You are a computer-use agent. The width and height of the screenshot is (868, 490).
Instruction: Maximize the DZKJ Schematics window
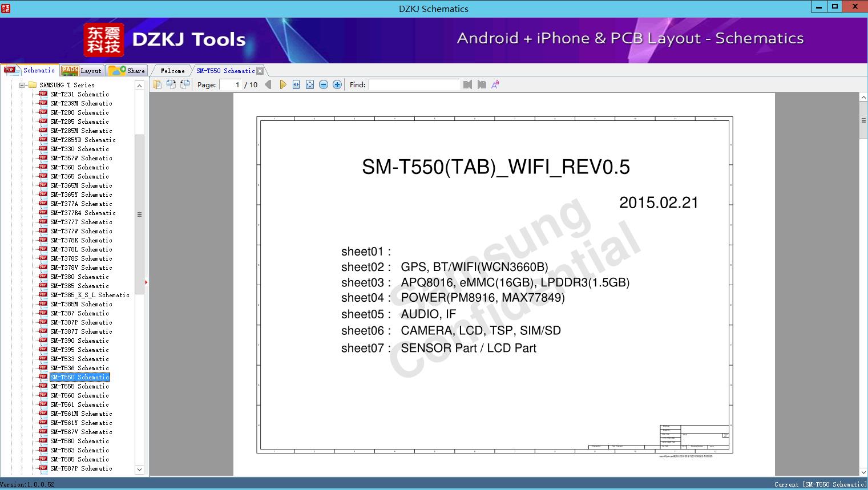click(834, 7)
